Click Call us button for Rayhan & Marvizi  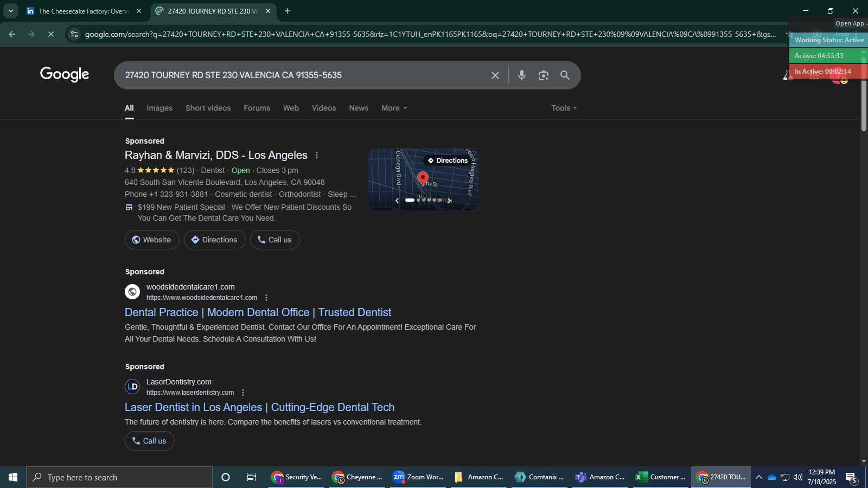pos(275,240)
